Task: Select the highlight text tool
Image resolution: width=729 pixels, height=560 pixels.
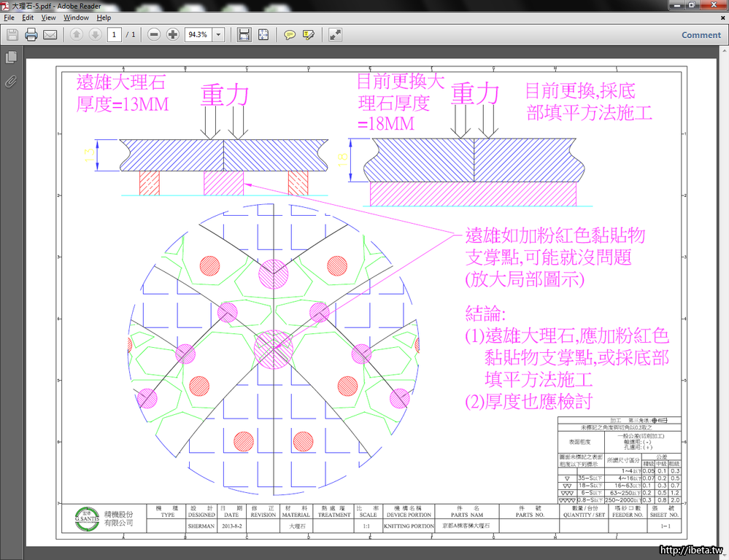Action: click(309, 34)
